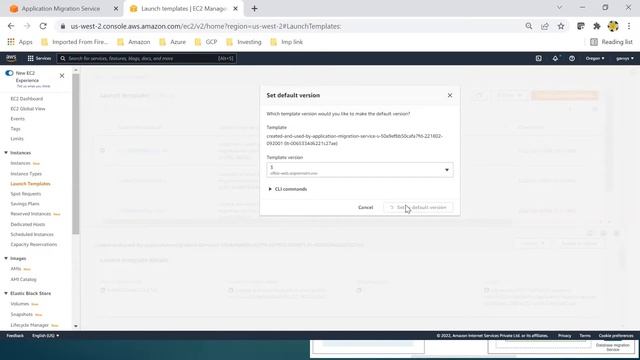Screen dimensions: 640x360
Task: Select the Launch templates browser tab
Action: point(183,9)
